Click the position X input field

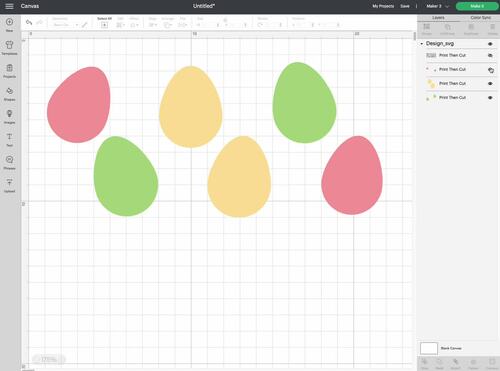pyautogui.click(x=303, y=25)
